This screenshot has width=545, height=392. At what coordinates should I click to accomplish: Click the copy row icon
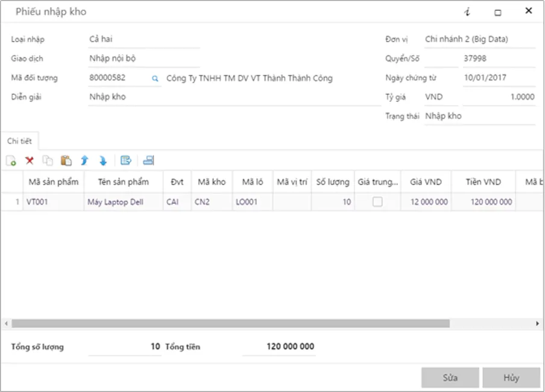(x=48, y=161)
